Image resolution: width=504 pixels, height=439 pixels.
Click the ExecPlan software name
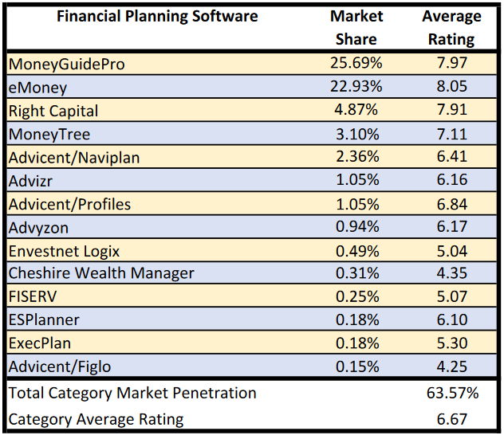tap(40, 343)
